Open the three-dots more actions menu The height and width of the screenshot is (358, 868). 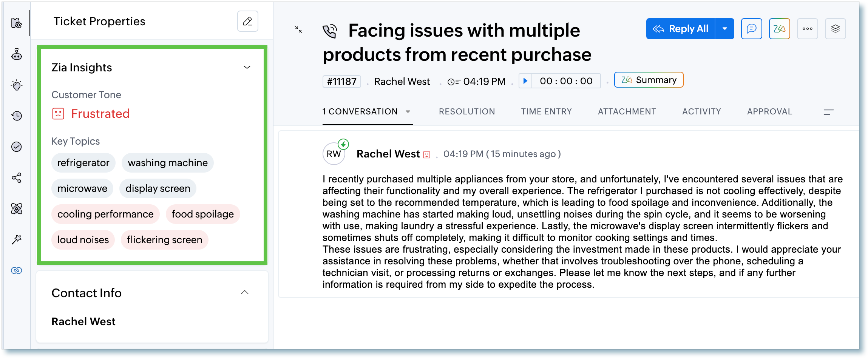tap(807, 29)
